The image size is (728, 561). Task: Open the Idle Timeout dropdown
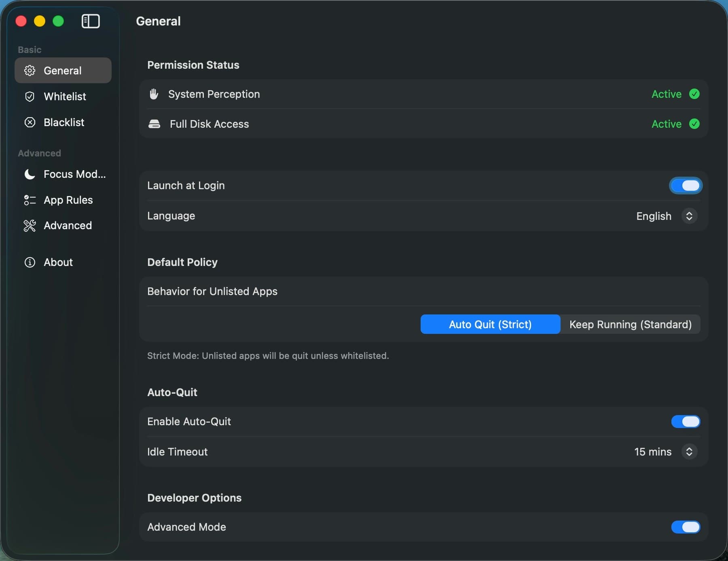tap(665, 452)
